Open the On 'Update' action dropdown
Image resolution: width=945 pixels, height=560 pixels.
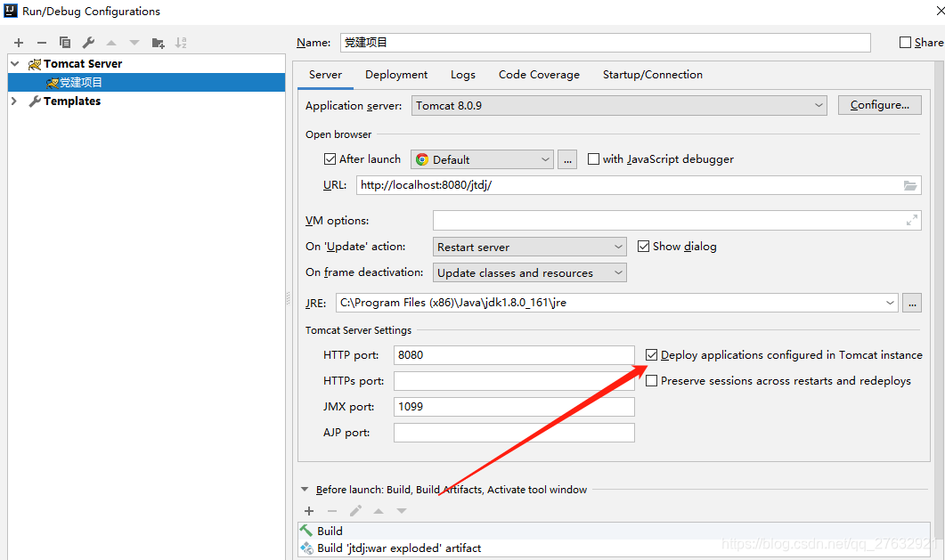click(620, 246)
